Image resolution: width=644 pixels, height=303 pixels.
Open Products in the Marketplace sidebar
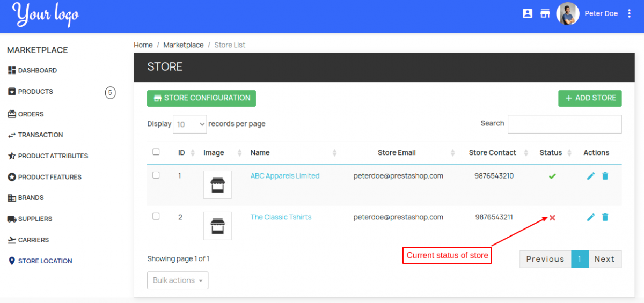coord(35,92)
